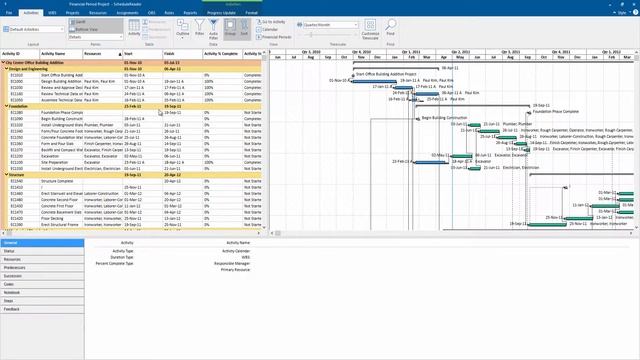Collapse City Center Office Building Addition group
Viewport: 640px width, 360px height.
[x=3, y=63]
